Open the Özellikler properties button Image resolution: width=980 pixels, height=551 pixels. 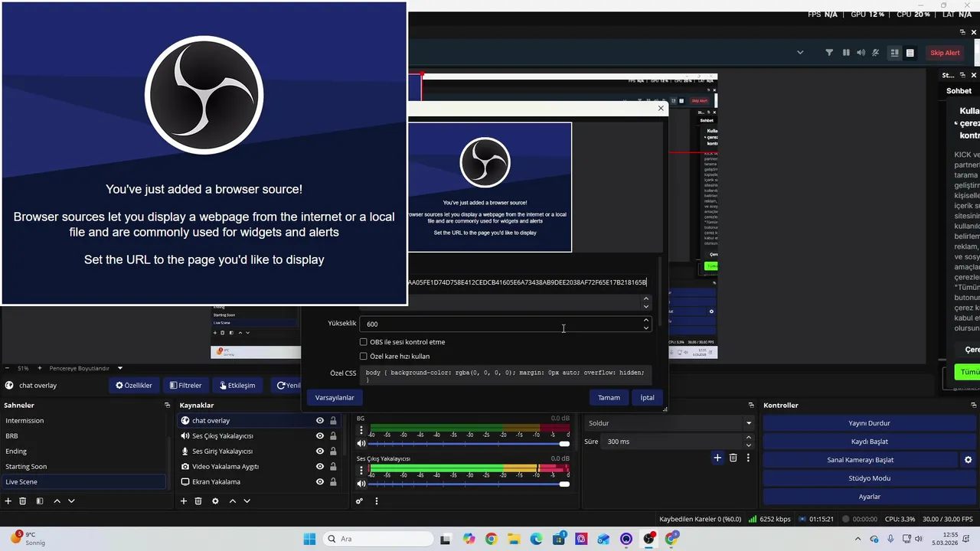point(134,385)
